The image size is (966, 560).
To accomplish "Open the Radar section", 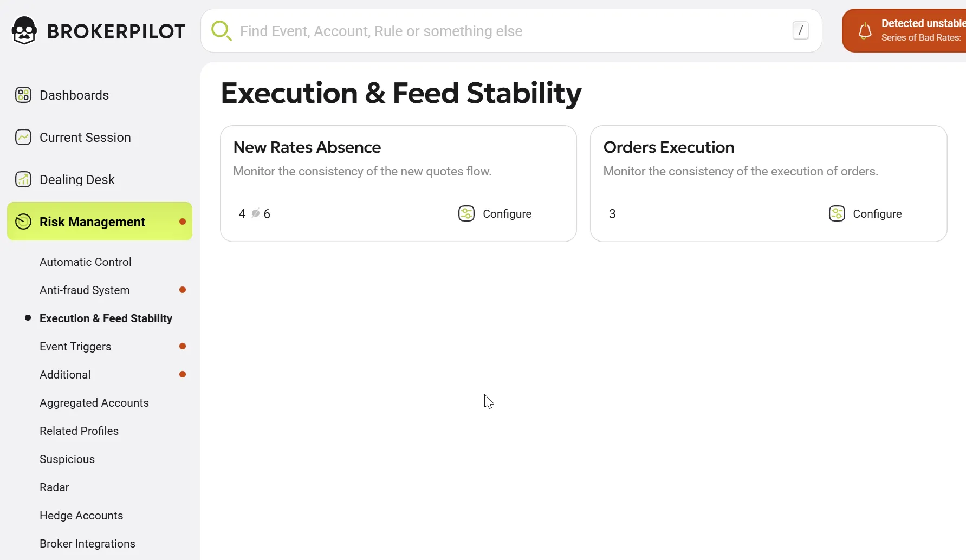I will pyautogui.click(x=54, y=487).
